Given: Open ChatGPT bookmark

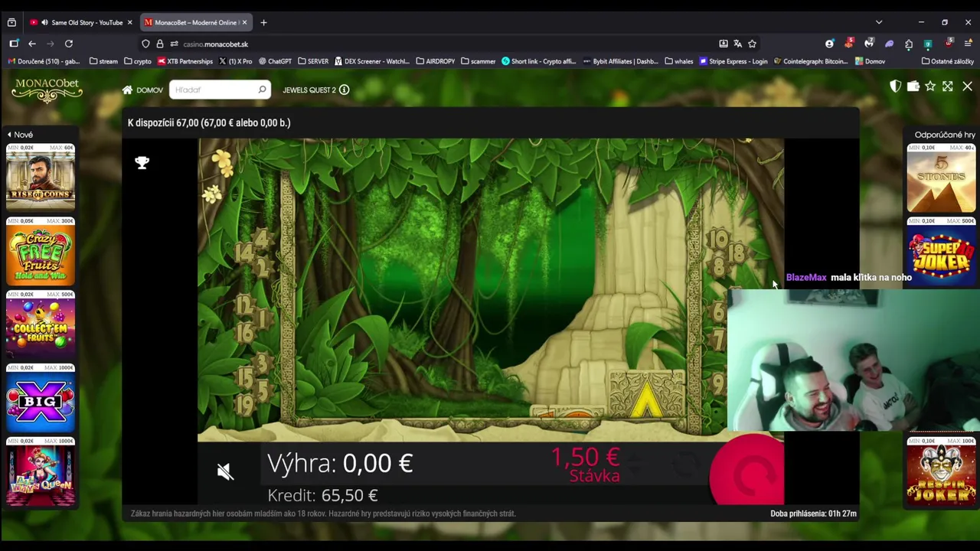Looking at the screenshot, I should pos(275,61).
